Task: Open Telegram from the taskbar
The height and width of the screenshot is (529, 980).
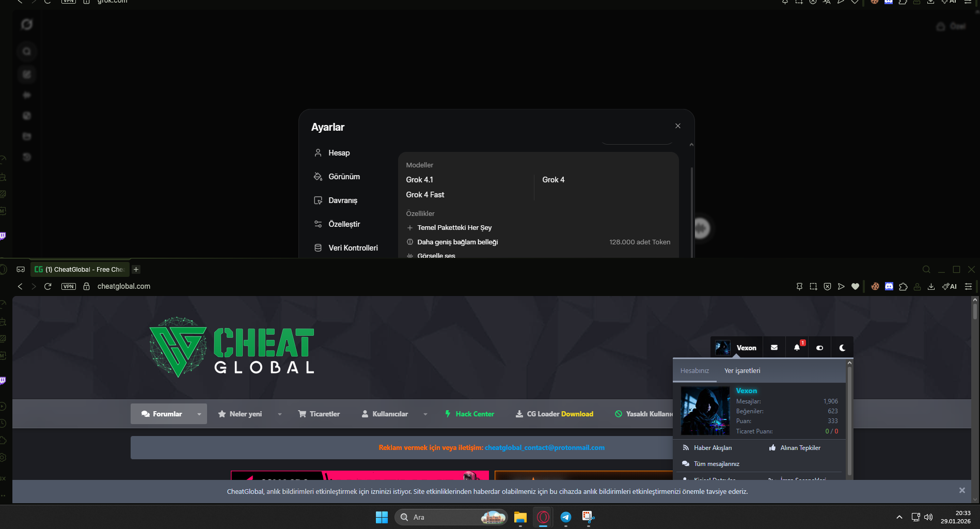Action: tap(566, 517)
